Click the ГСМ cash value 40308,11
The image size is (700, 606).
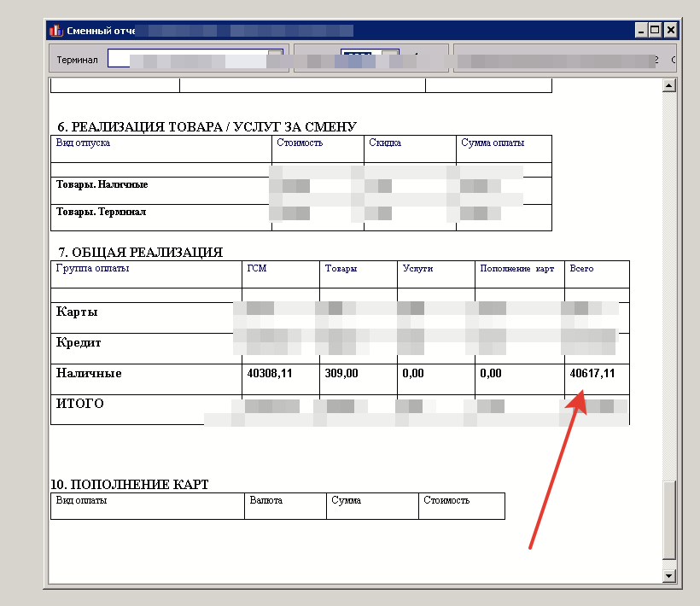(x=270, y=374)
